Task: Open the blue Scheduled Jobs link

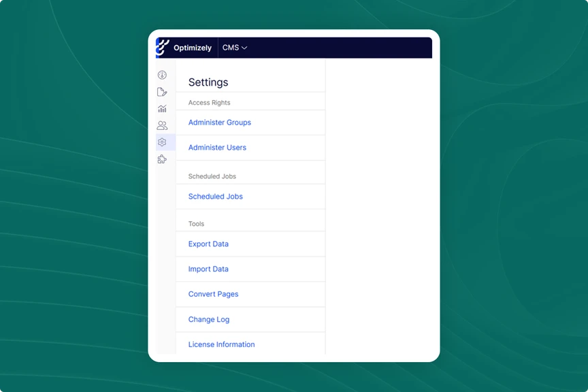Action: point(216,197)
